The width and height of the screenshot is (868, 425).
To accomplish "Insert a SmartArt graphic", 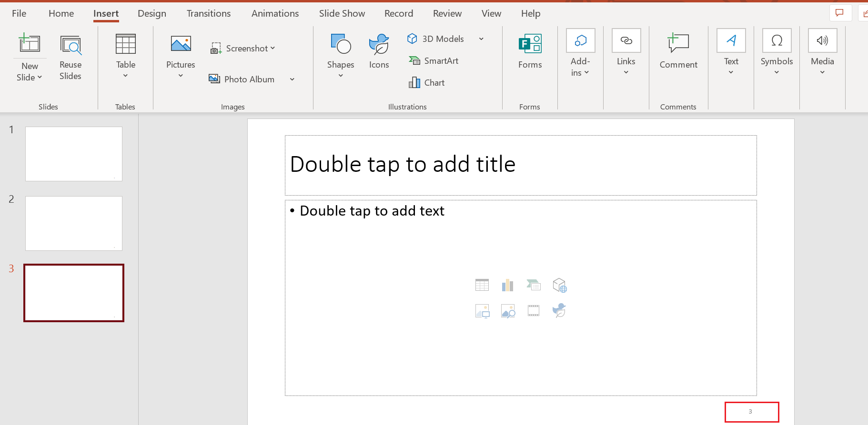I will [434, 60].
